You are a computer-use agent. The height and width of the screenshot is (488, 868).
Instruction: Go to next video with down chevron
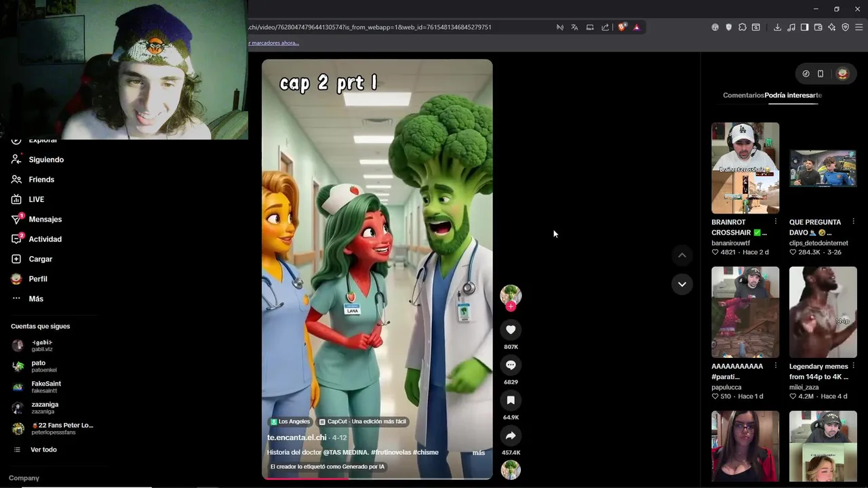click(682, 284)
